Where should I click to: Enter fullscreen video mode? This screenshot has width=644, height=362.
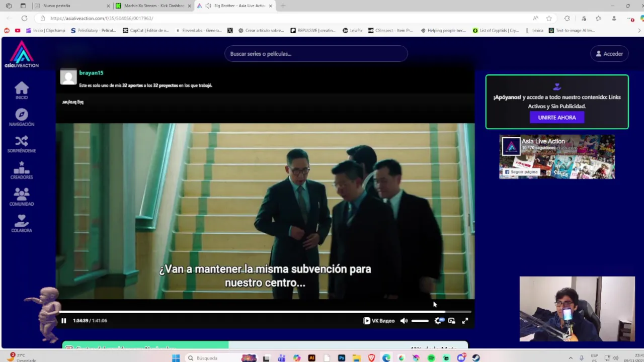pos(465,321)
